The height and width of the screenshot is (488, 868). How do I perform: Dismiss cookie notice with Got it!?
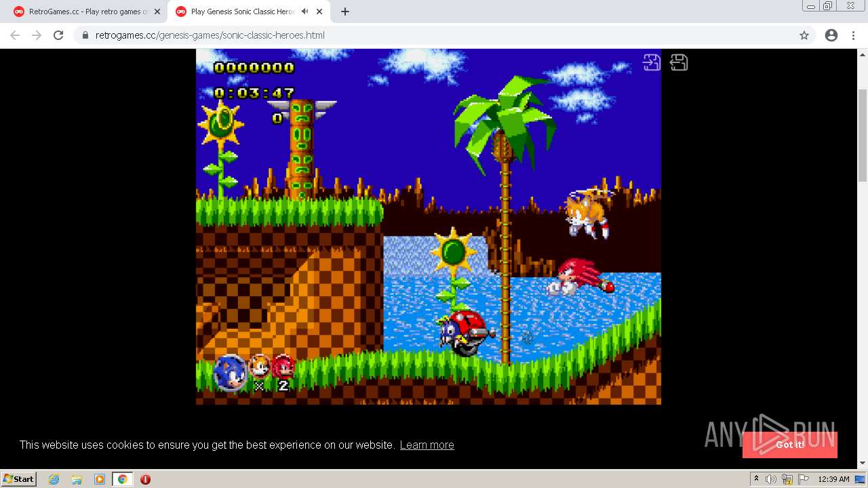tap(790, 445)
